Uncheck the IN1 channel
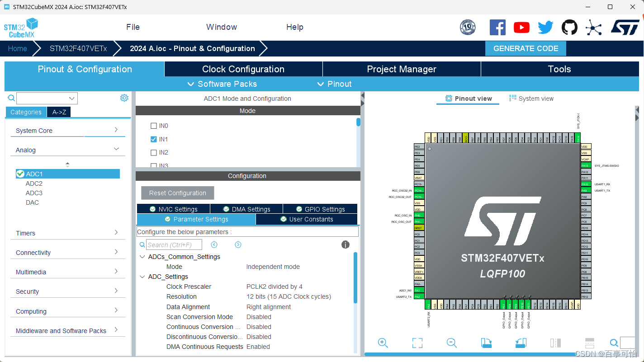The width and height of the screenshot is (644, 362). [x=153, y=139]
